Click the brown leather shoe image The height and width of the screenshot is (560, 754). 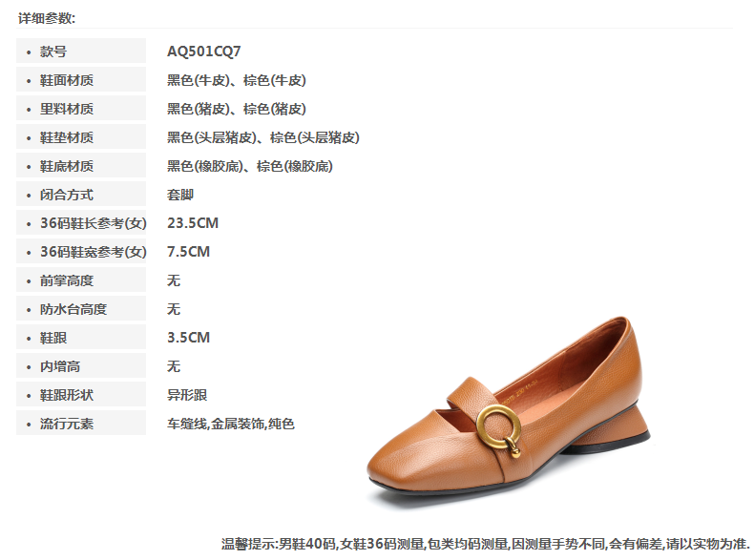pyautogui.click(x=508, y=411)
